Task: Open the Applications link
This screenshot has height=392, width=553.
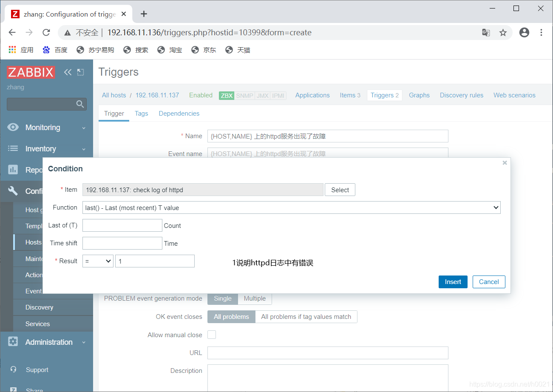Action: 312,95
